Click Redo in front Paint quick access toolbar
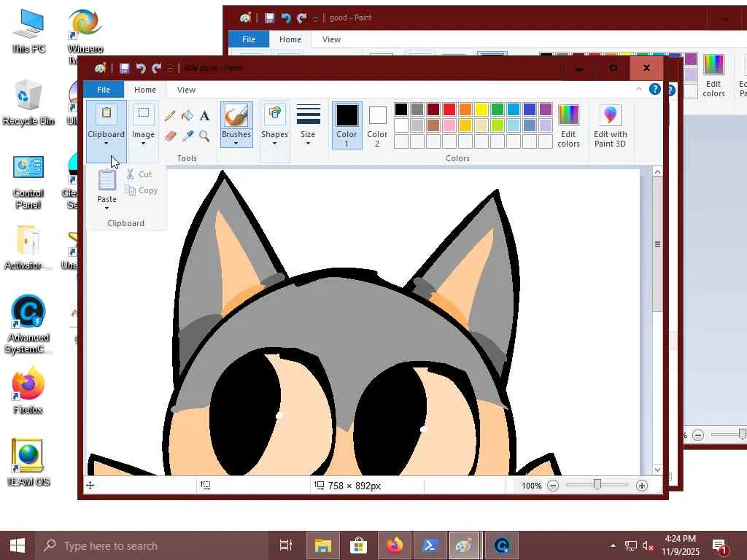This screenshot has width=747, height=560. click(156, 69)
